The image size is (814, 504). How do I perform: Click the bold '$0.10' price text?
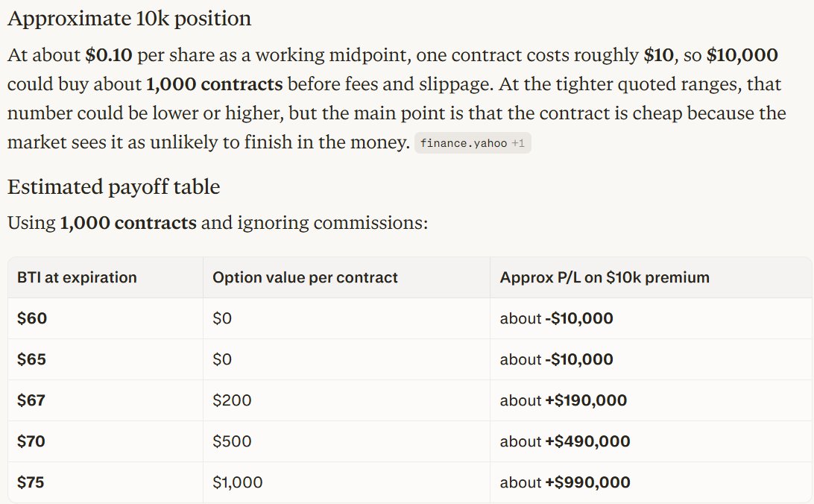click(x=109, y=55)
